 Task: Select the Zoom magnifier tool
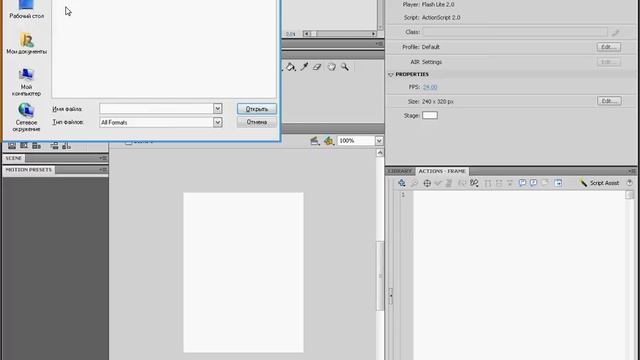(345, 67)
